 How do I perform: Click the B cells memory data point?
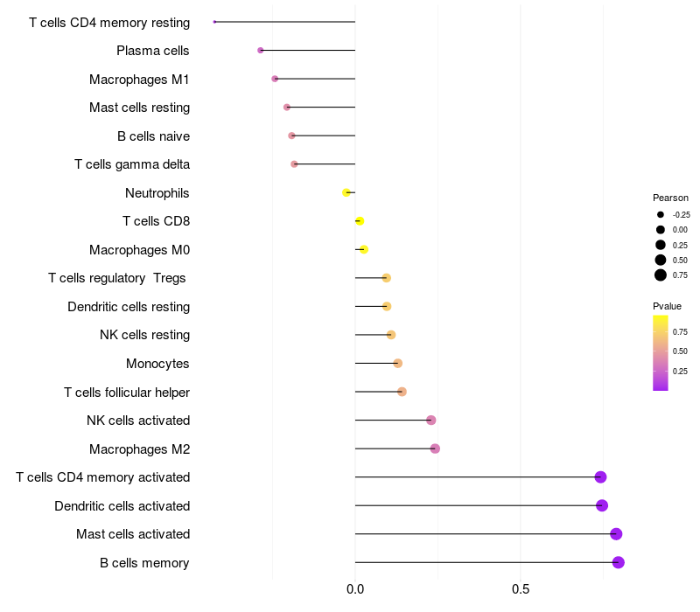pyautogui.click(x=619, y=562)
